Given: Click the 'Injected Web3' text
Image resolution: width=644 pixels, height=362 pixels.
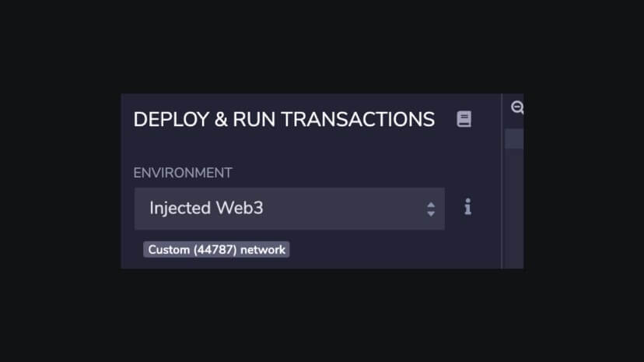Looking at the screenshot, I should pyautogui.click(x=206, y=209).
